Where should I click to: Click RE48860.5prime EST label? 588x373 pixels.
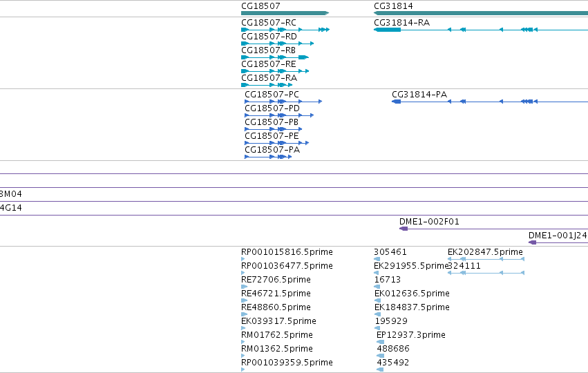(276, 307)
